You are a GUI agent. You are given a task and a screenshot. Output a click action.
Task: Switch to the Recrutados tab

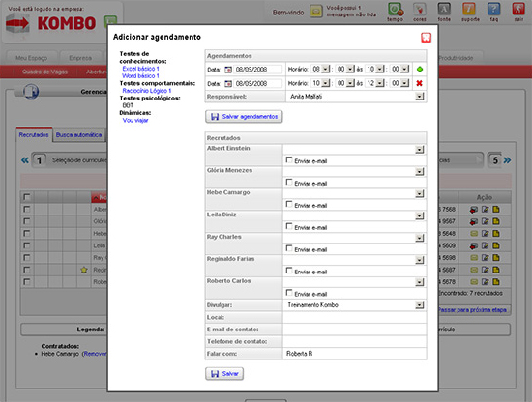click(34, 135)
